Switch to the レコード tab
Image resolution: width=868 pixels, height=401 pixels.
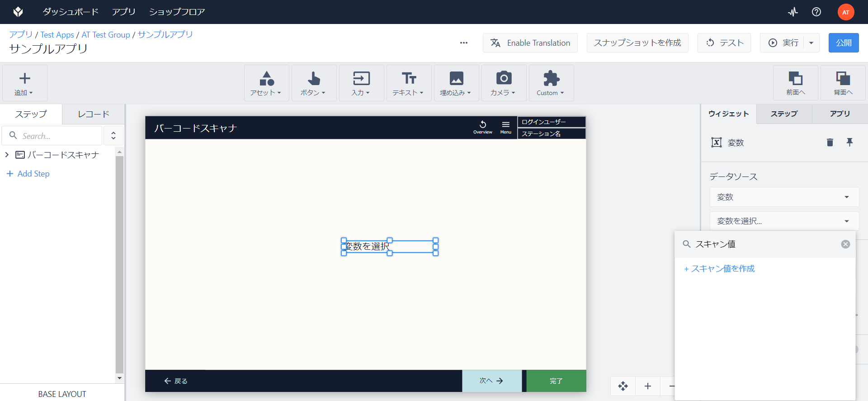click(x=94, y=114)
